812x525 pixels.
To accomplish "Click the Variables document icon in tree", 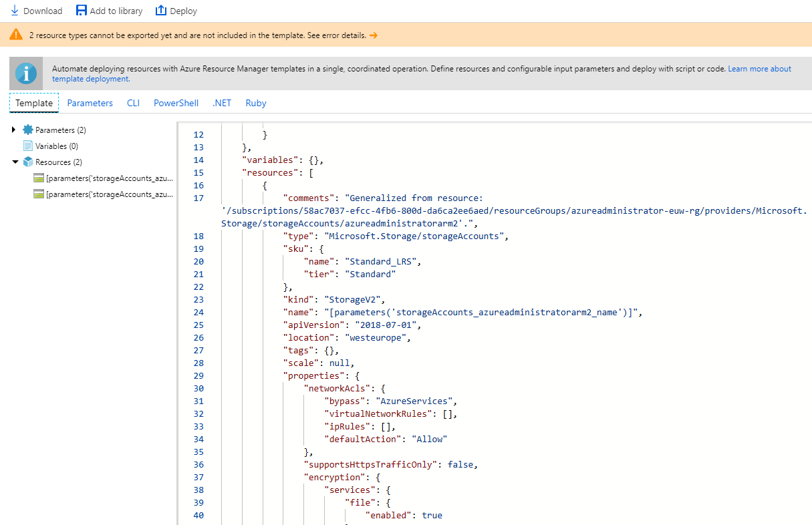I will [27, 146].
